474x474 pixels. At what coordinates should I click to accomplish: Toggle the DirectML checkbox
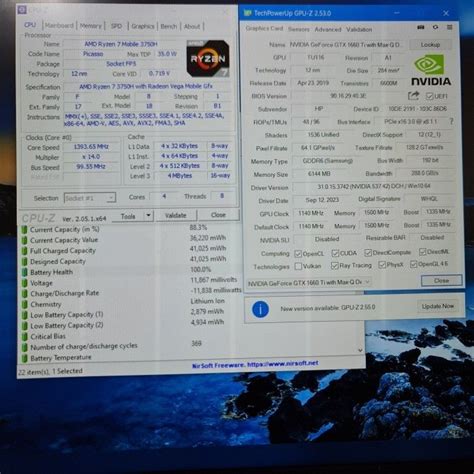(423, 252)
